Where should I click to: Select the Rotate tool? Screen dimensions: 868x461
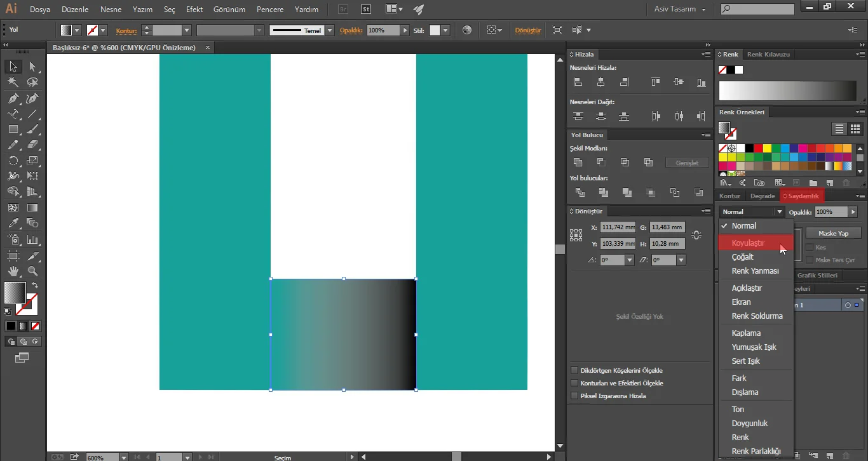(x=13, y=161)
